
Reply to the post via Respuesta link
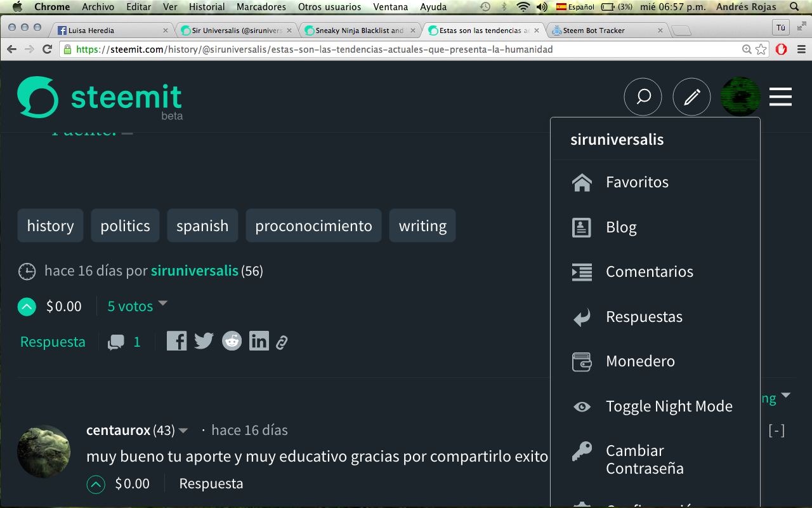53,341
